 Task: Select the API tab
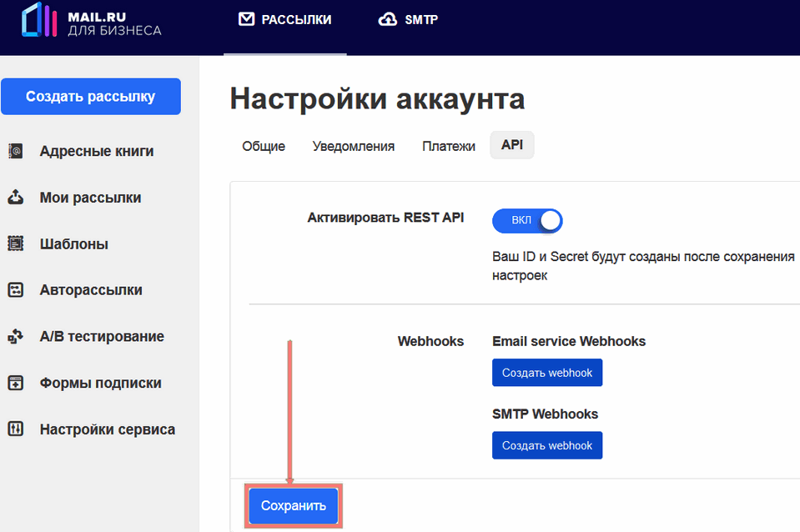511,144
